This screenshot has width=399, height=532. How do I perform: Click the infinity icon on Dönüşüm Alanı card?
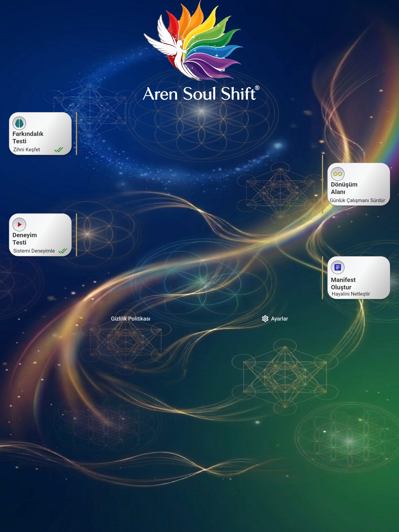[338, 174]
